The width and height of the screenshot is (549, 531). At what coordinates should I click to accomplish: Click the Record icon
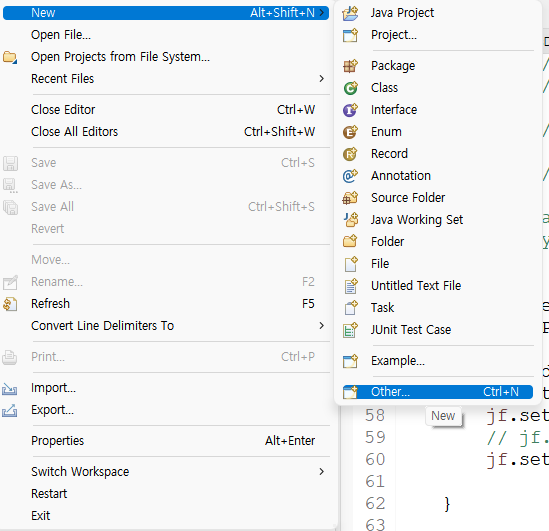click(350, 154)
